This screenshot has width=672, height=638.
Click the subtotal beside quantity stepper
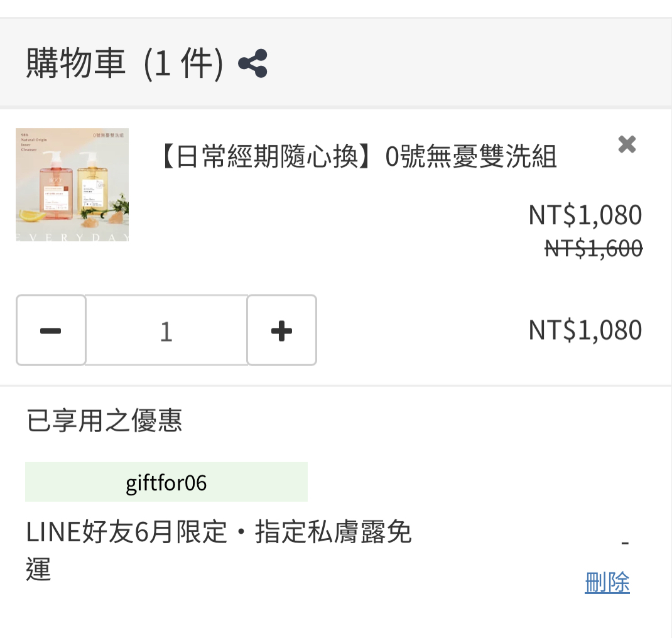pos(585,330)
